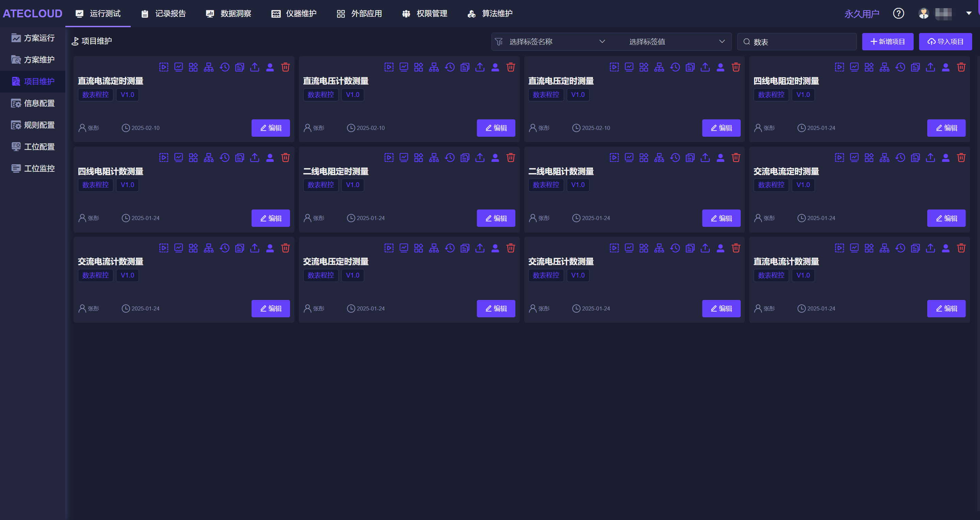This screenshot has height=520, width=980.
Task: Click history icon on 直流电压计数测量 card
Action: [x=450, y=67]
